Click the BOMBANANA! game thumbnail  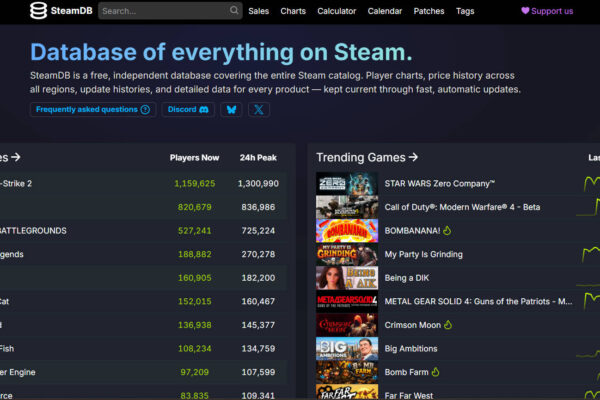(347, 230)
